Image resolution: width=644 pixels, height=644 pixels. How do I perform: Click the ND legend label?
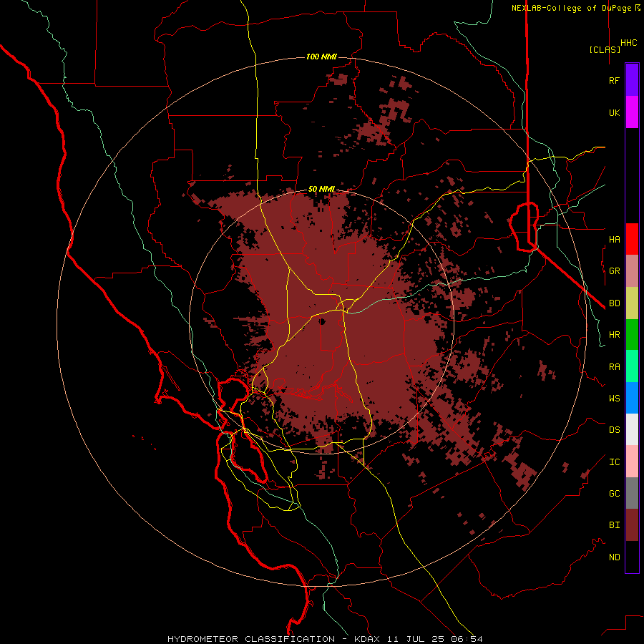[614, 557]
